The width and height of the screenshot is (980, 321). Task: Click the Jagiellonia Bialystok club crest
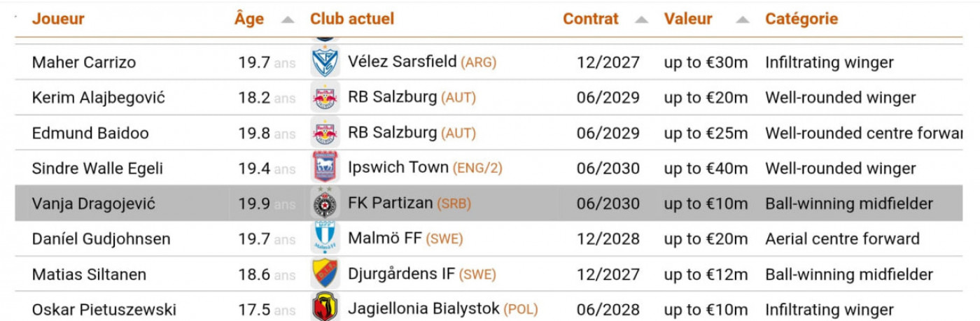point(325,308)
